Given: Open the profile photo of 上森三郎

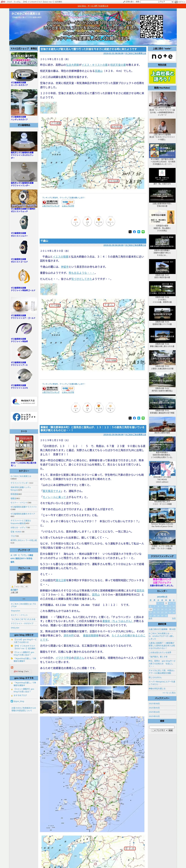Looking at the screenshot, I should pos(24,578).
